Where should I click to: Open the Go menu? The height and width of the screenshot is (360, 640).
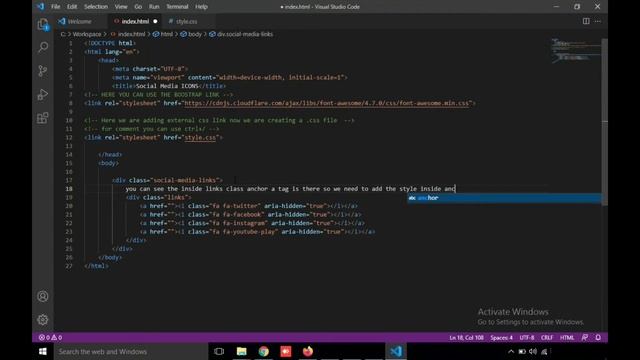(x=138, y=7)
